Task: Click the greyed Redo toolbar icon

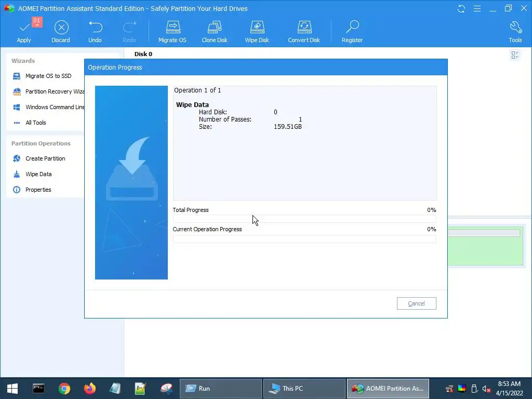Action: click(x=129, y=32)
